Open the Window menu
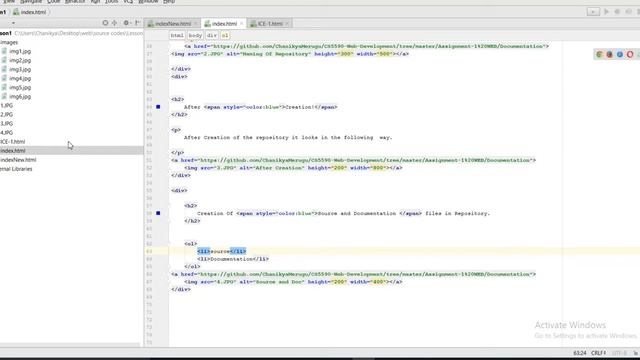 (x=148, y=2)
